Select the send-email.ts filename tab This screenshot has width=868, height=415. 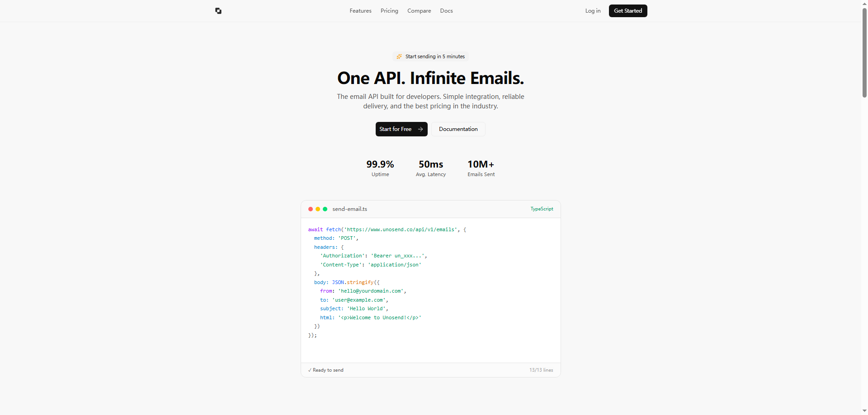(x=349, y=209)
